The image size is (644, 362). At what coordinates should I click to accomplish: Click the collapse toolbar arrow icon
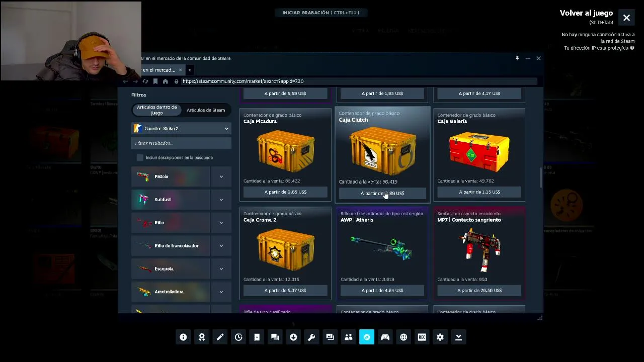[x=459, y=337]
